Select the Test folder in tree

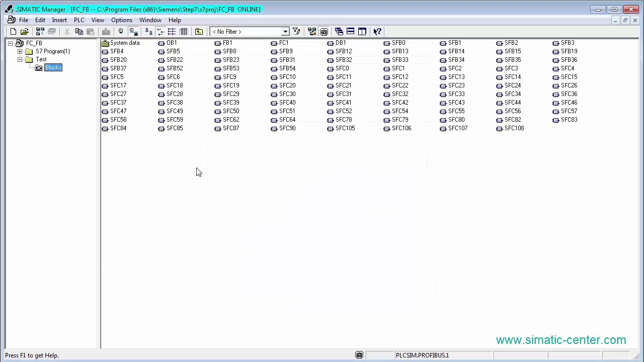coord(41,59)
